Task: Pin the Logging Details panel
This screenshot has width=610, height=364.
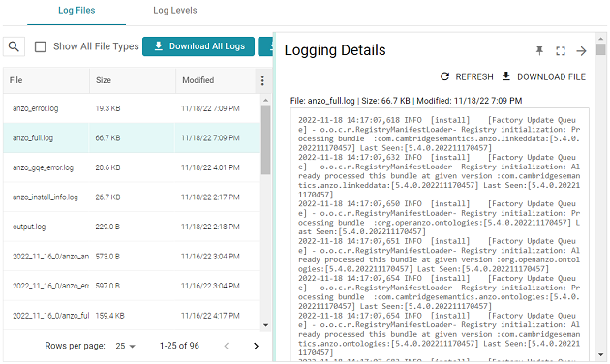Action: click(539, 51)
